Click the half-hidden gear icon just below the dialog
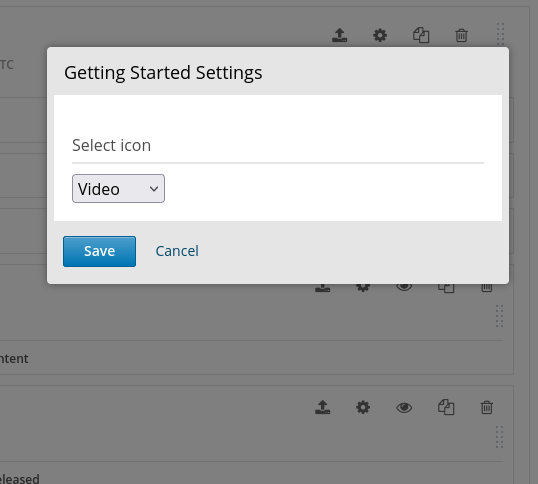538x484 pixels. click(x=363, y=288)
